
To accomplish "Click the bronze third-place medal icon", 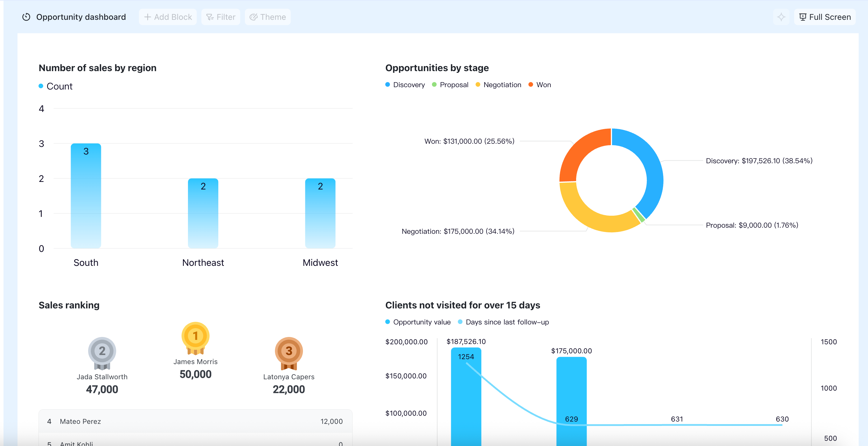I will click(x=289, y=353).
